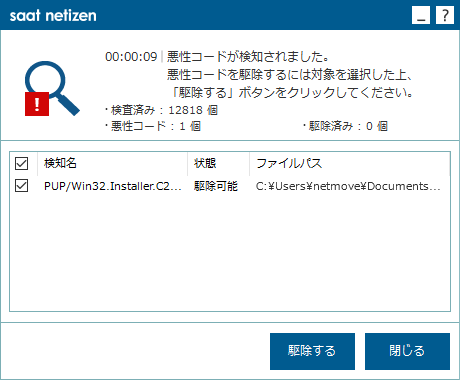The image size is (460, 380).
Task: Click the saat netizen title logo
Action: coord(53,16)
